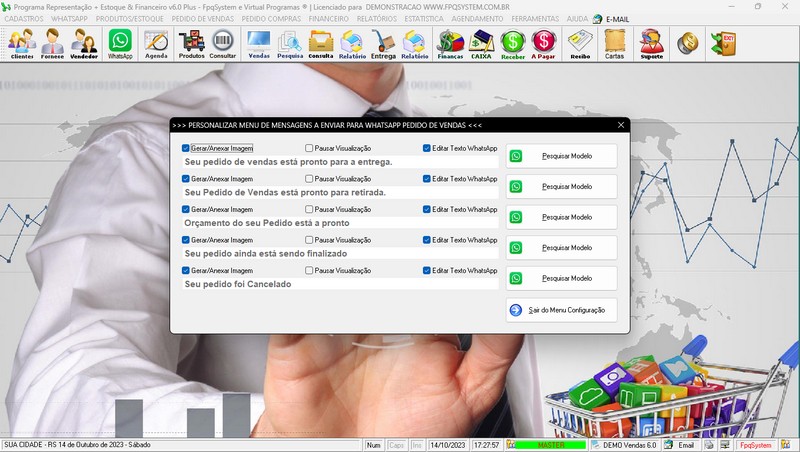Open the Suporte toolbar icon
The height and width of the screenshot is (452, 800).
coord(652,44)
